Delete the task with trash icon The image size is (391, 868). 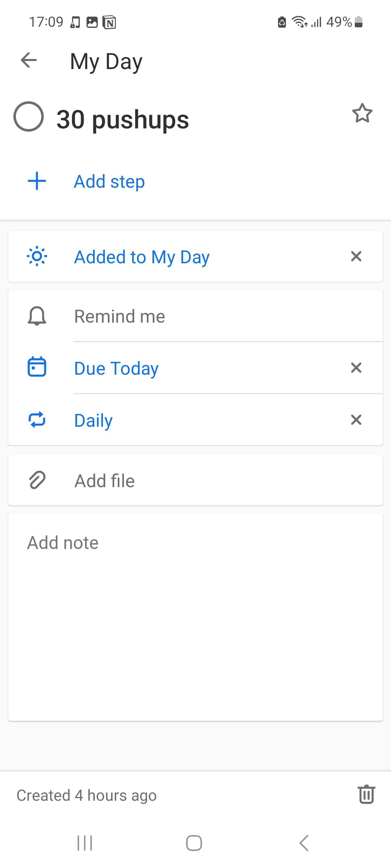click(366, 795)
